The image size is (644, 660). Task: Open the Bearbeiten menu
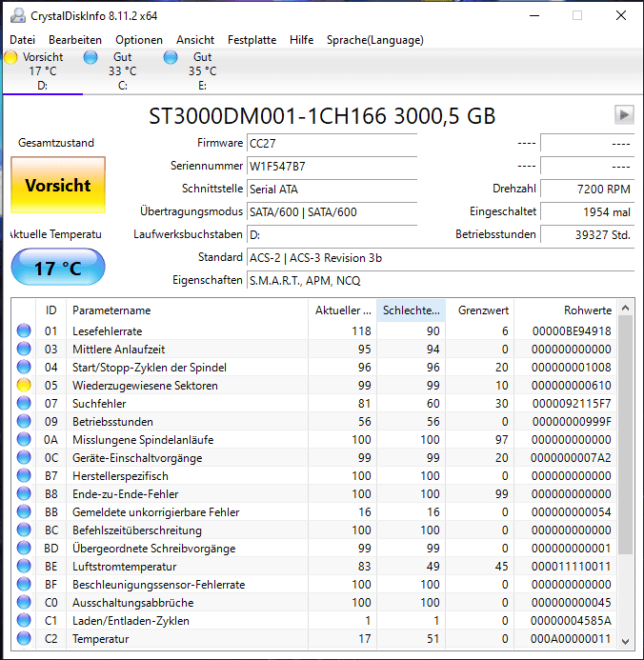[x=75, y=40]
